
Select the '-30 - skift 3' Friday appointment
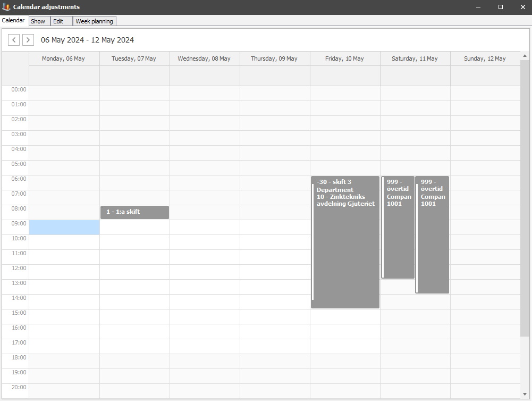click(x=345, y=242)
